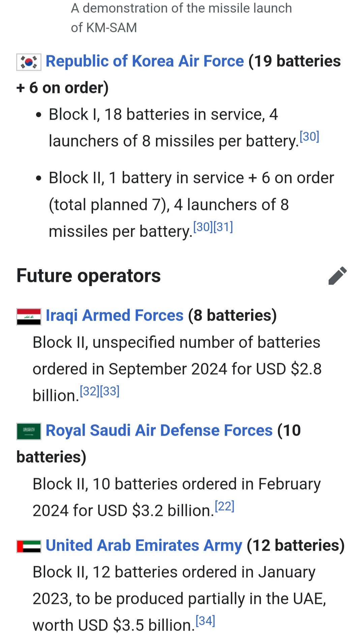Open citation [22] after USD $3.2 billion
Image resolution: width=364 pixels, height=637 pixels.
pos(224,506)
